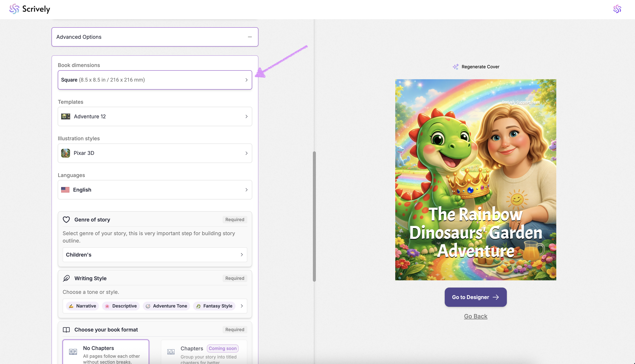Viewport: 635px width, 364px height.
Task: Open the Book dimensions Square dropdown
Action: coord(155,80)
